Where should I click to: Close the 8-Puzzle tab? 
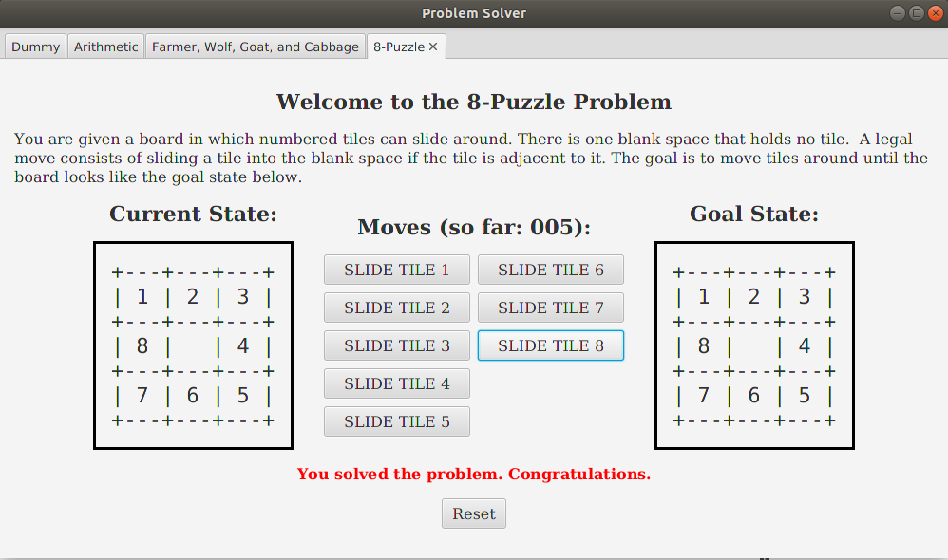pos(433,47)
